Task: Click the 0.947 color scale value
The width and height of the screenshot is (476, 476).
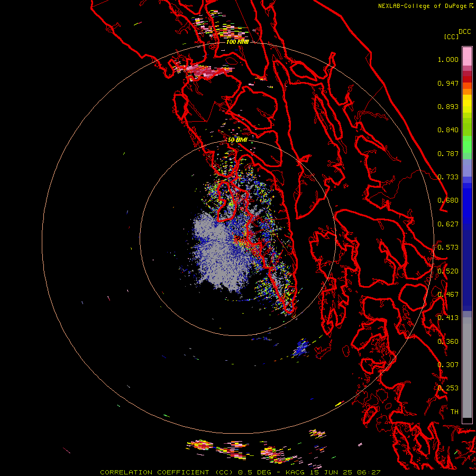Action: point(448,83)
